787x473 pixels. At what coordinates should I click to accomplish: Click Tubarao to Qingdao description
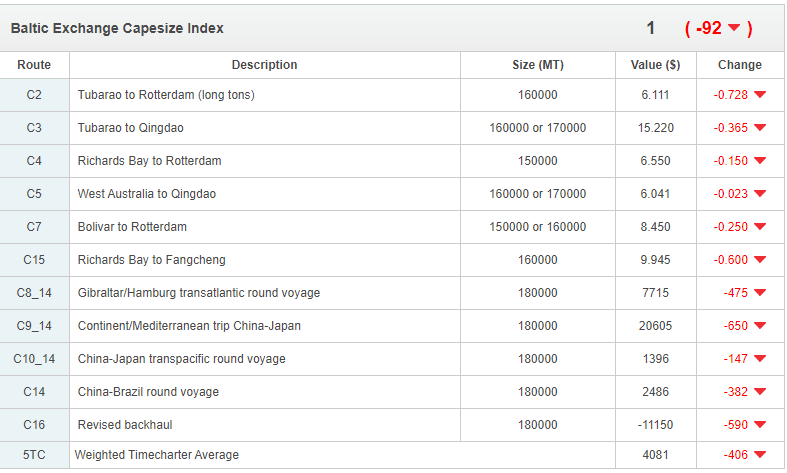point(130,128)
